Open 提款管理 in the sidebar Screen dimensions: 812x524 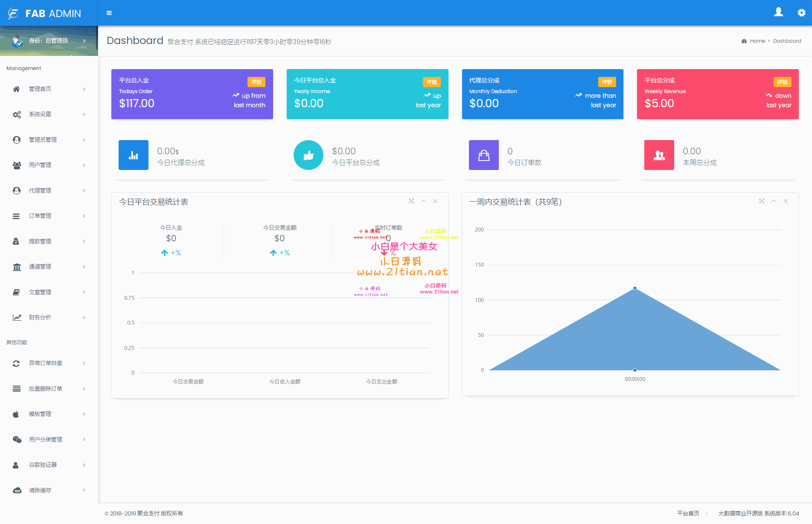pyautogui.click(x=49, y=241)
